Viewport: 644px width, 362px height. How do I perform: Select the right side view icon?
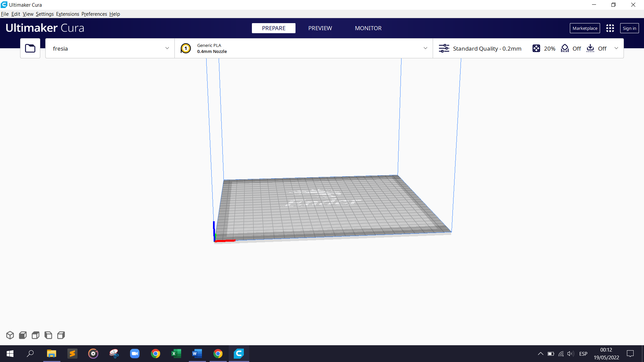pos(61,335)
